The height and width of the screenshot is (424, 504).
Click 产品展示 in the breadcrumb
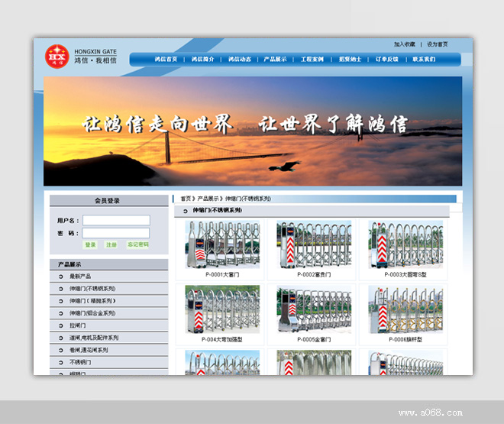point(208,199)
